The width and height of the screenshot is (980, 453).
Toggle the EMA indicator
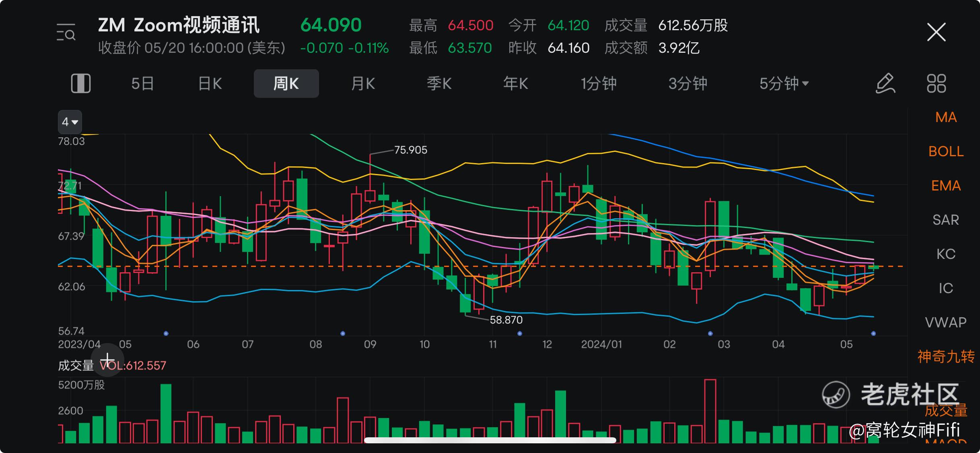[946, 186]
